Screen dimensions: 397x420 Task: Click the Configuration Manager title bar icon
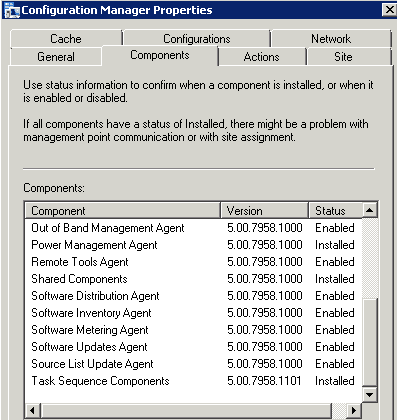tap(11, 10)
